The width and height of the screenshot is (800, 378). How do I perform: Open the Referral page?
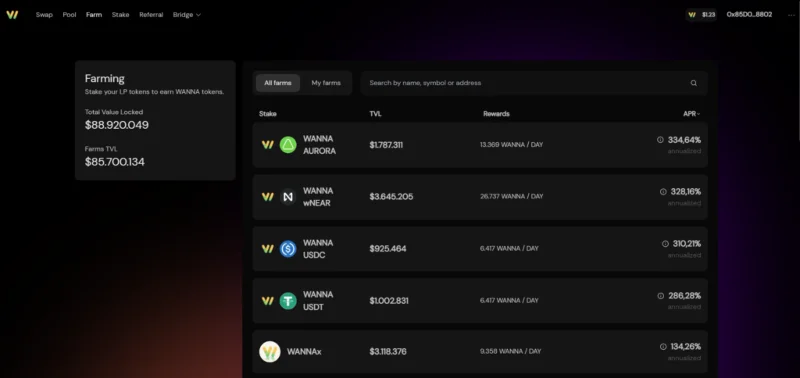click(151, 15)
